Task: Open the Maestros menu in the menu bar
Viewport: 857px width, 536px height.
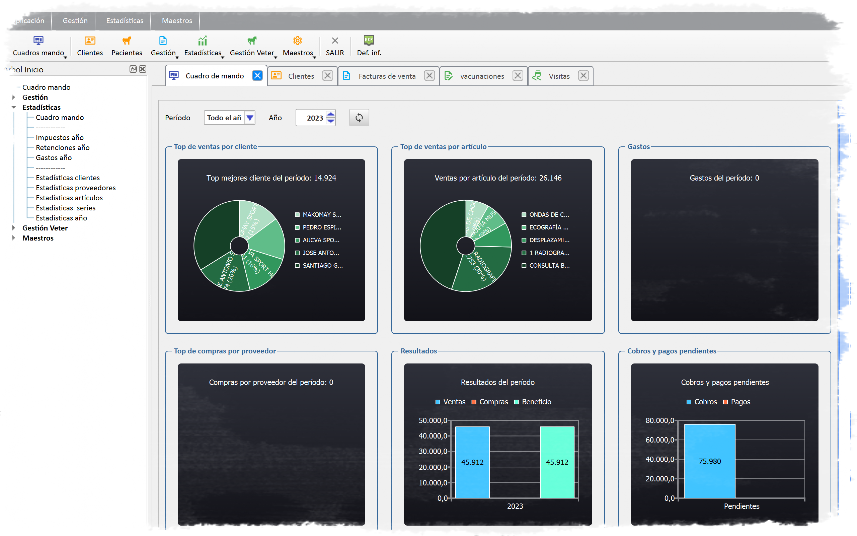Action: coord(177,20)
